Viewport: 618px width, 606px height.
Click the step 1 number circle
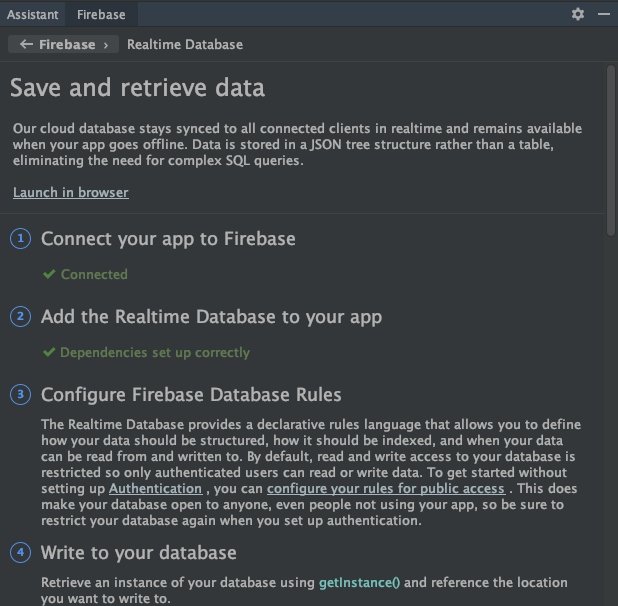coord(20,239)
